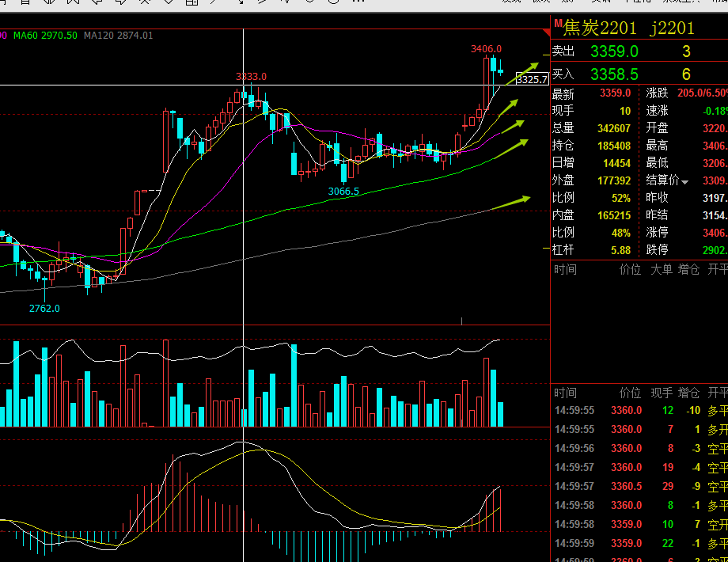Click the j2201 contract code
The image size is (728, 562).
point(673,28)
